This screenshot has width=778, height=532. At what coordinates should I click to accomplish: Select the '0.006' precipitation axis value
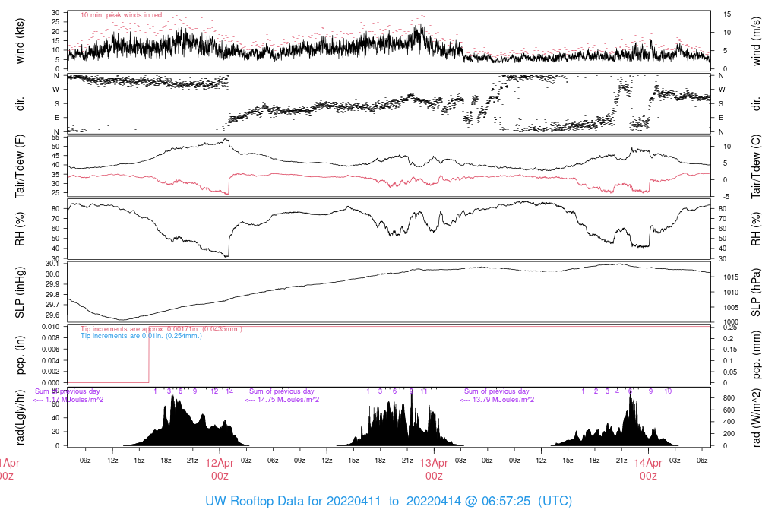[50, 350]
